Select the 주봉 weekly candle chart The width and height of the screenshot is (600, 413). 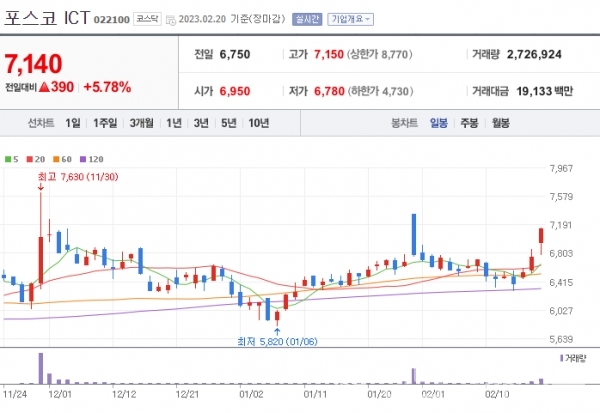[469, 123]
